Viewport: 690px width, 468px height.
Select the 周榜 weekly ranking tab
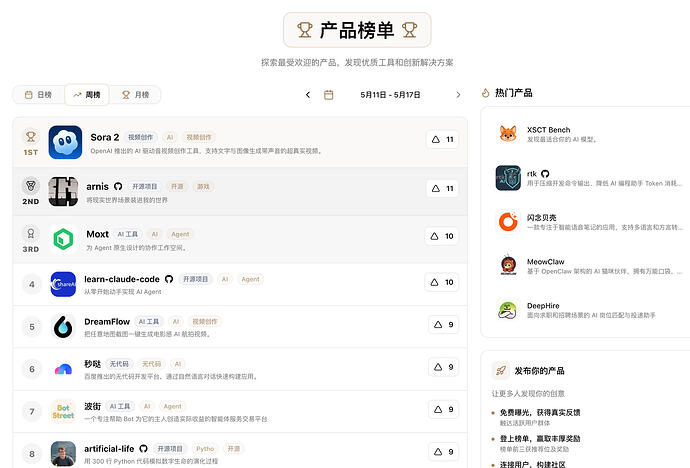(x=87, y=95)
